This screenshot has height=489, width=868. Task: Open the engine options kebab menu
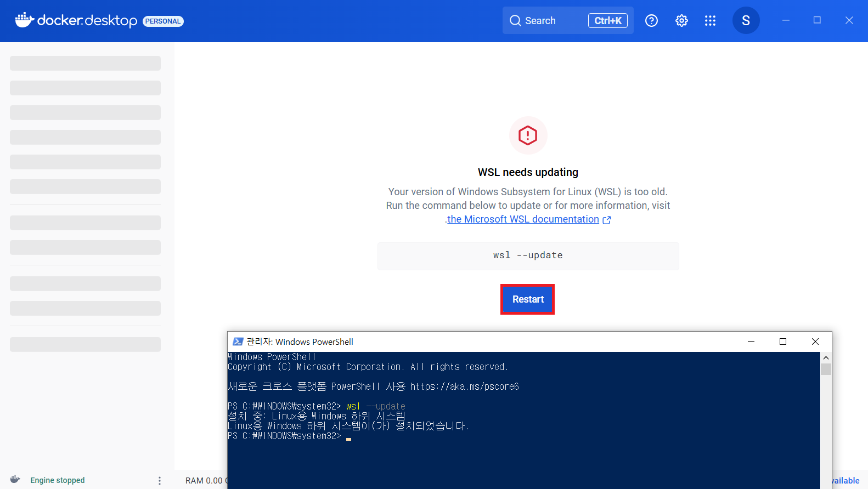160,480
